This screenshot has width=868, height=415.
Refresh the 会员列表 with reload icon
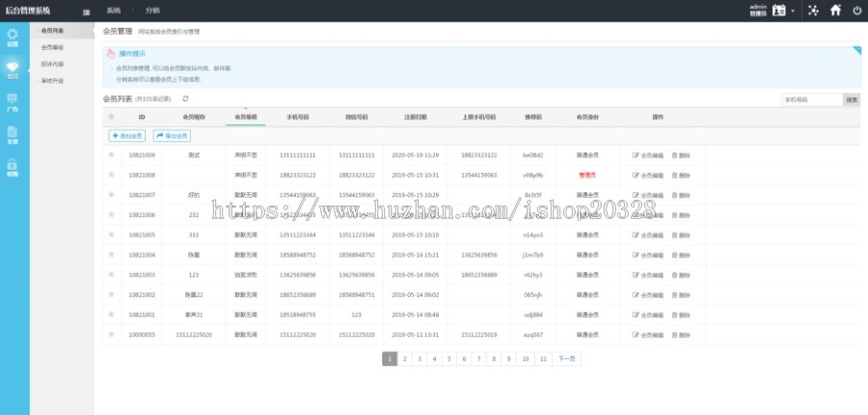pos(185,98)
